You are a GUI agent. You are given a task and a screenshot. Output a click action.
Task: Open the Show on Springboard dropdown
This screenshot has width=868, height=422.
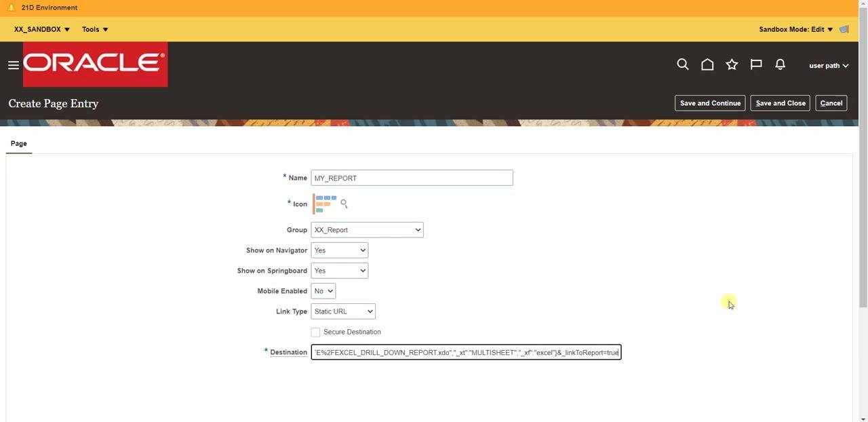pos(339,271)
